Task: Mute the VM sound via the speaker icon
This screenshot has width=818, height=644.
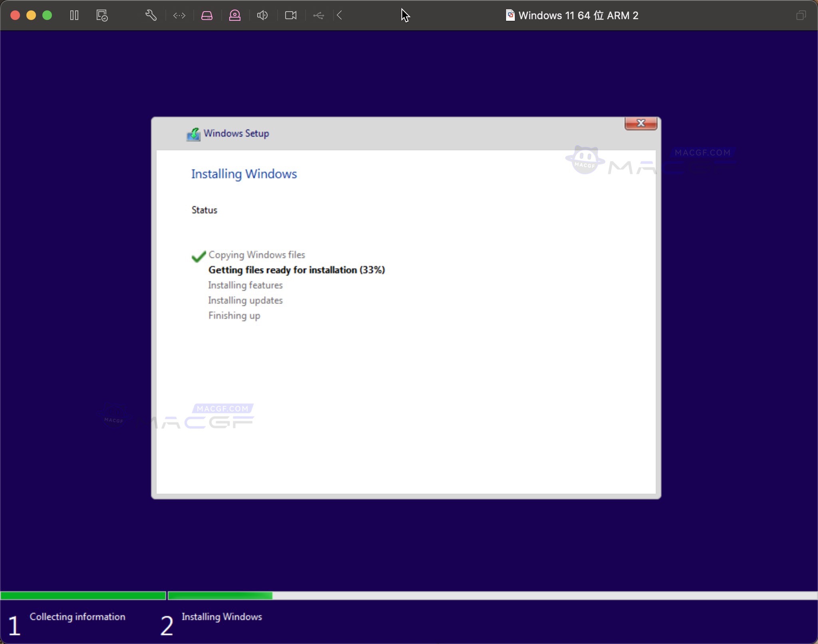Action: (x=262, y=15)
